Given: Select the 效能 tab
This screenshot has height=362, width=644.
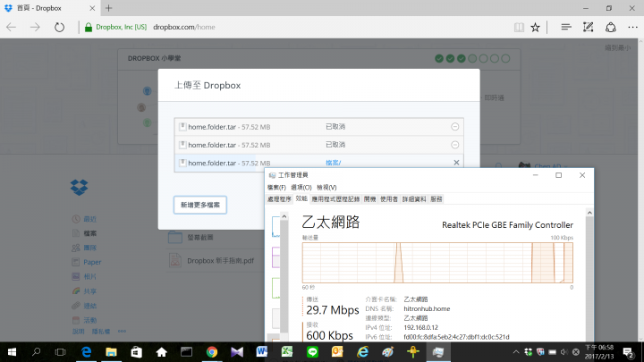Looking at the screenshot, I should 301,198.
